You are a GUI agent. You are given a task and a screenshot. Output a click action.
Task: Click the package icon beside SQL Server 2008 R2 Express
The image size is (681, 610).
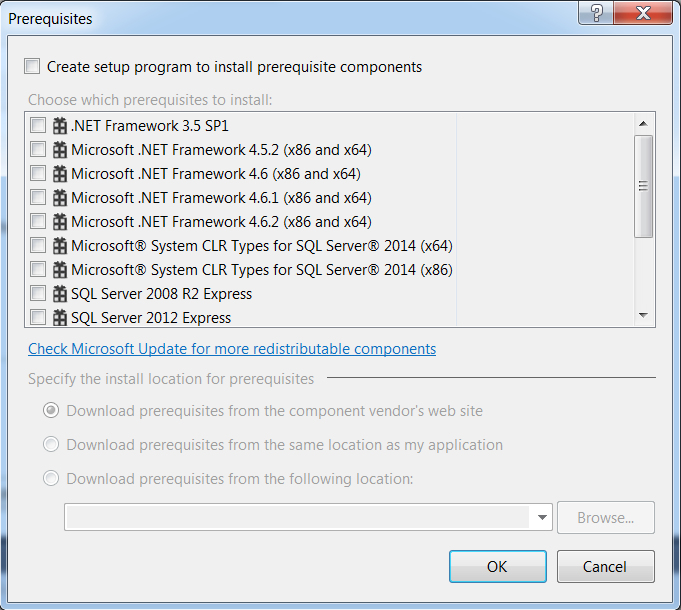60,294
